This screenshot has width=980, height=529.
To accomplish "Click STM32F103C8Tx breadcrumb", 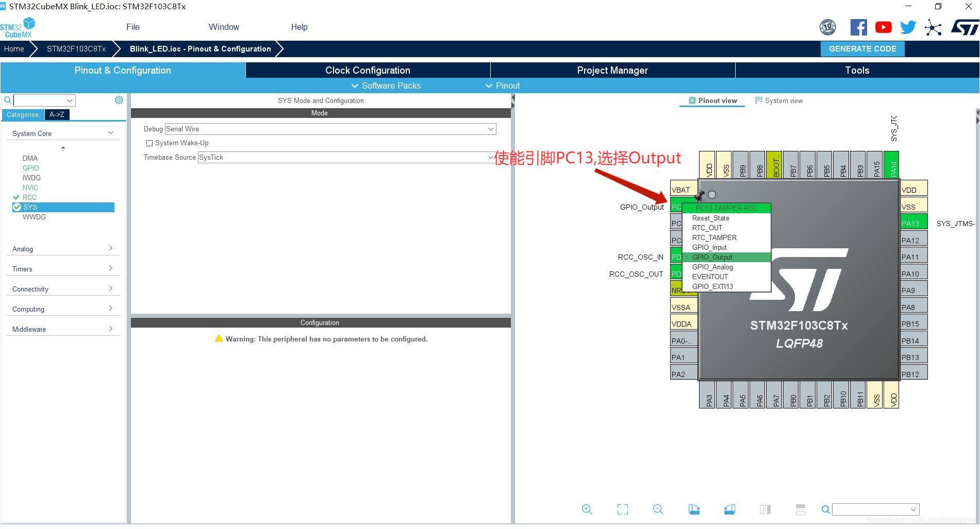I will (x=76, y=49).
